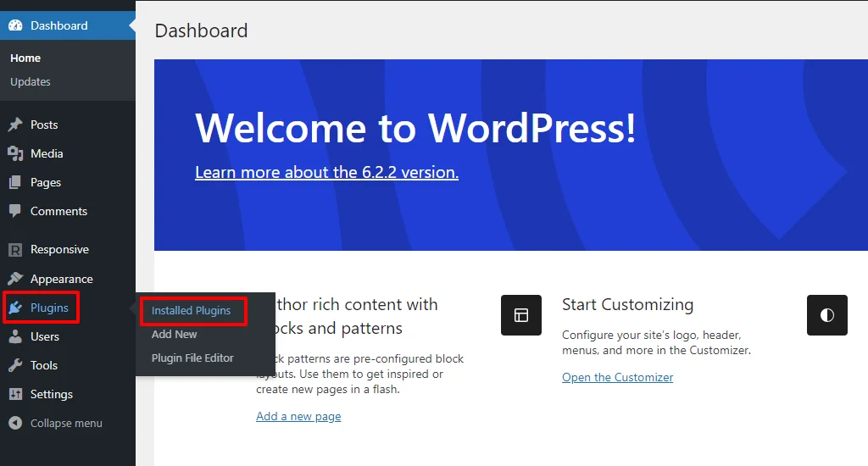The width and height of the screenshot is (868, 466).
Task: Click the Collapse menu text
Action: pyautogui.click(x=66, y=423)
